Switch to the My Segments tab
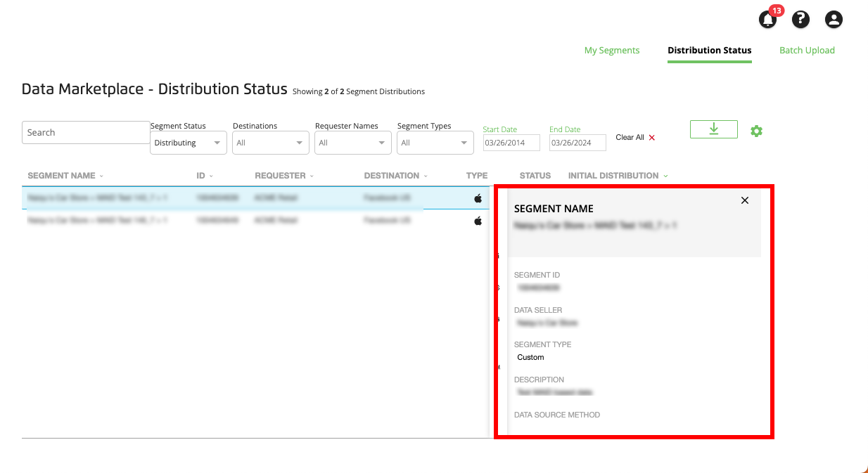This screenshot has height=473, width=868. [612, 51]
